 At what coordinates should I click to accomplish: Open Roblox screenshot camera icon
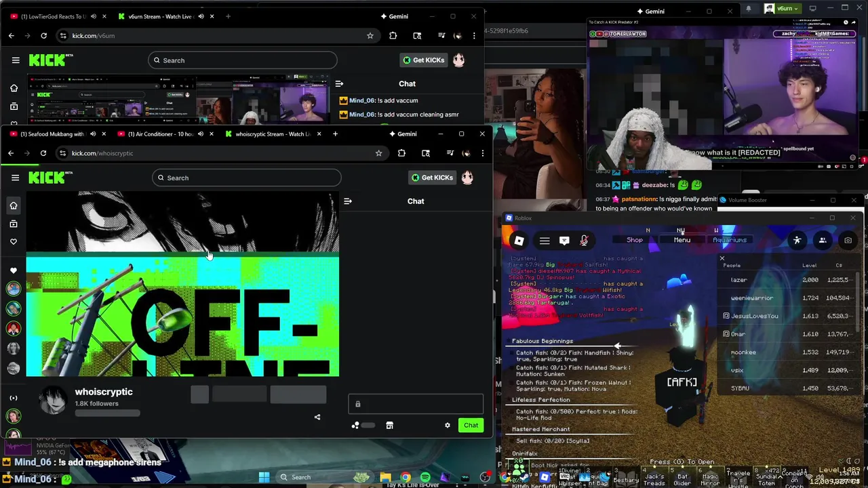(848, 240)
